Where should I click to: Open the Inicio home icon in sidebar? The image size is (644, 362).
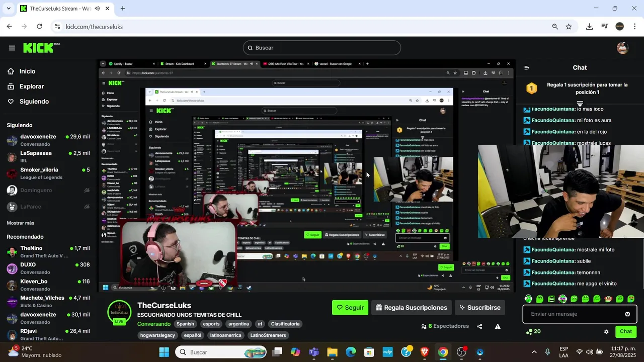(x=11, y=71)
